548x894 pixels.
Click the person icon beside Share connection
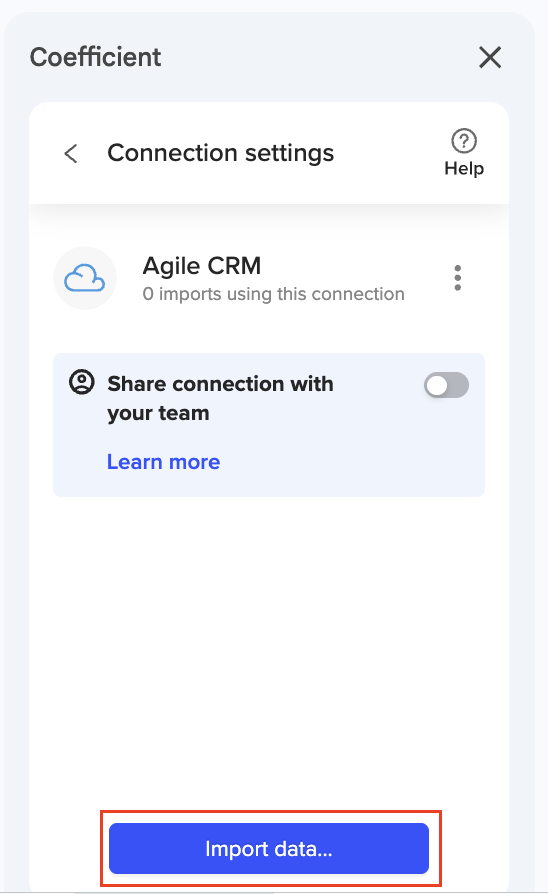82,382
